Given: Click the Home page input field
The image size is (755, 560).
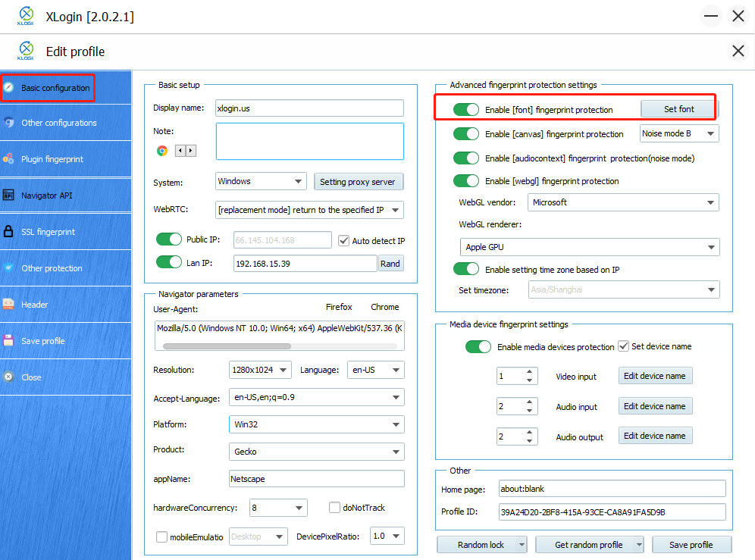Looking at the screenshot, I should click(612, 488).
